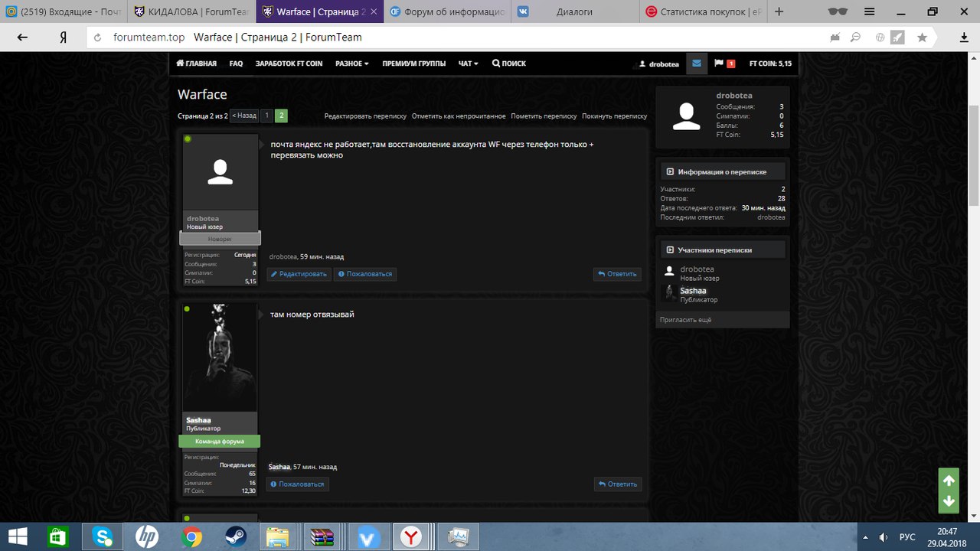Open the envelope messages icon in forum header
The image size is (980, 551).
pos(696,64)
